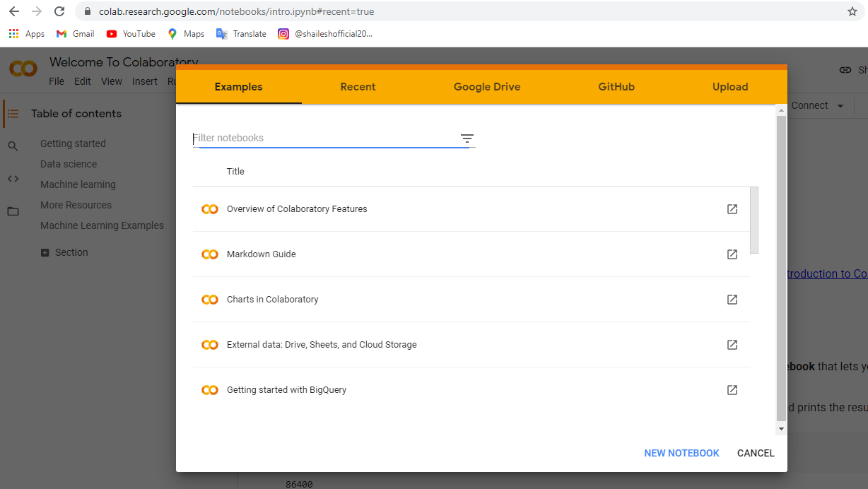Open the Files folder icon in sidebar
Image resolution: width=868 pixels, height=489 pixels.
click(x=13, y=211)
